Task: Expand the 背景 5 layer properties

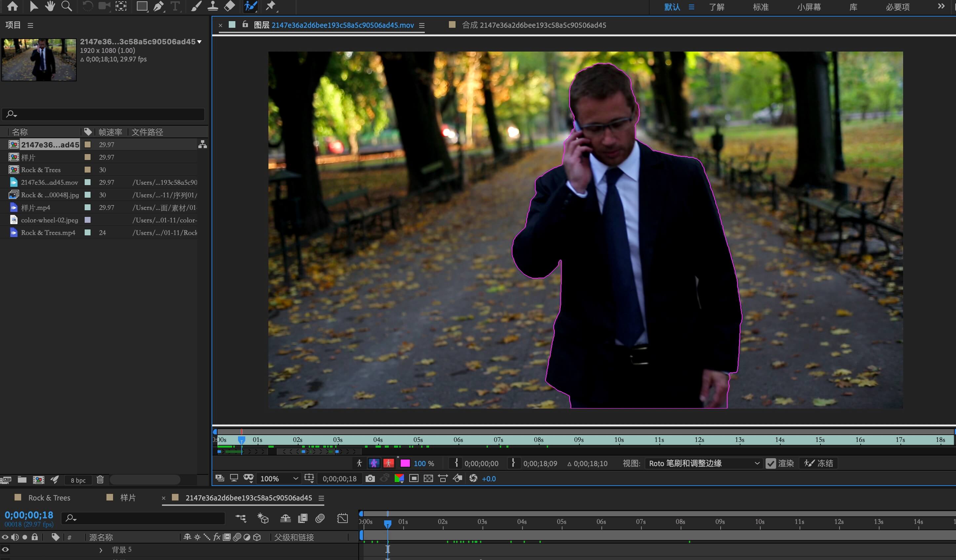Action: 101,550
